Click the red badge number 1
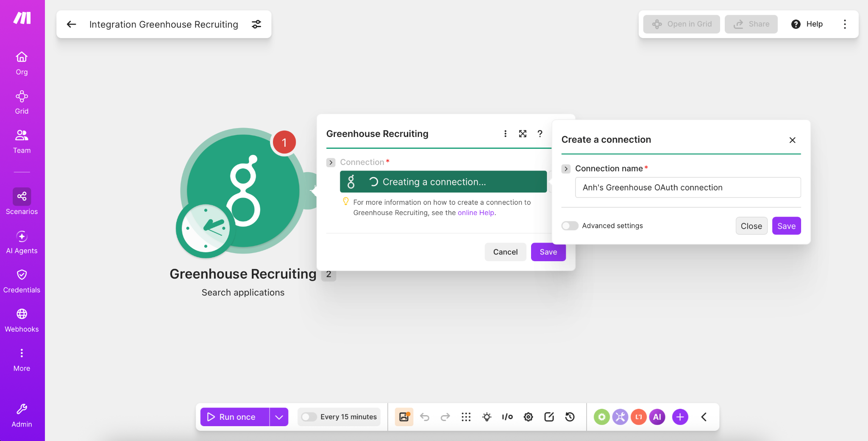This screenshot has height=441, width=868. [x=284, y=142]
